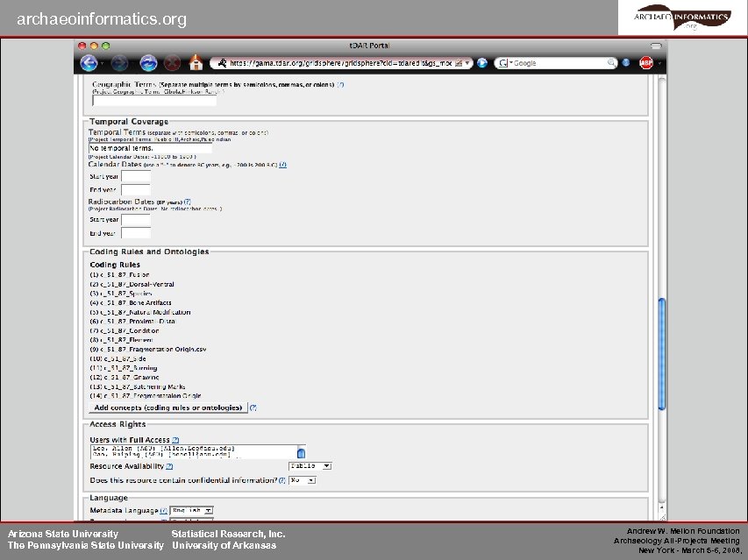Select coding rule c_51_87_Species
Image resolution: width=748 pixels, height=560 pixels.
tap(121, 294)
